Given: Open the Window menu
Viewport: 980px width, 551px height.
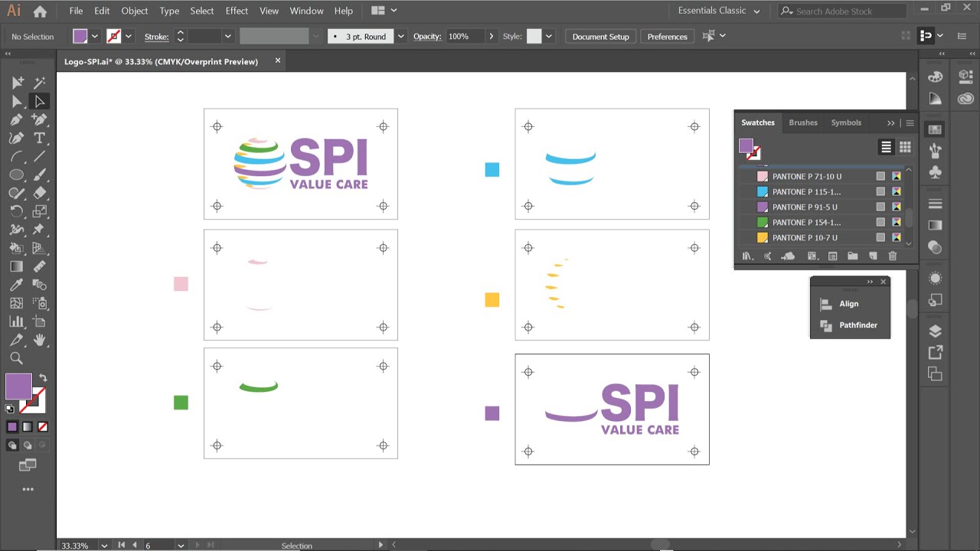Looking at the screenshot, I should [306, 11].
